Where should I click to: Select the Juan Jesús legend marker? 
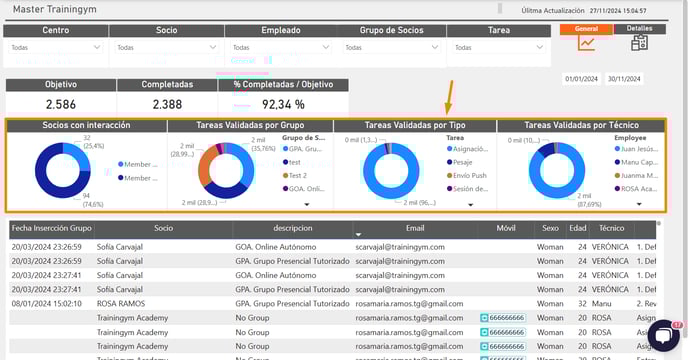point(617,149)
